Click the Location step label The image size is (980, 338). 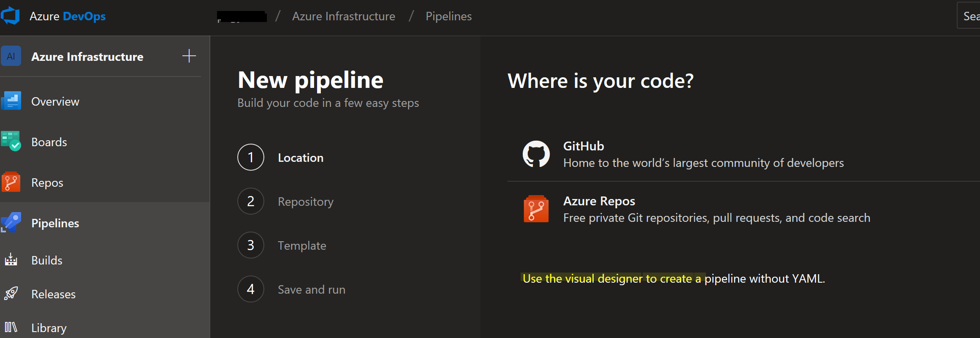point(301,158)
